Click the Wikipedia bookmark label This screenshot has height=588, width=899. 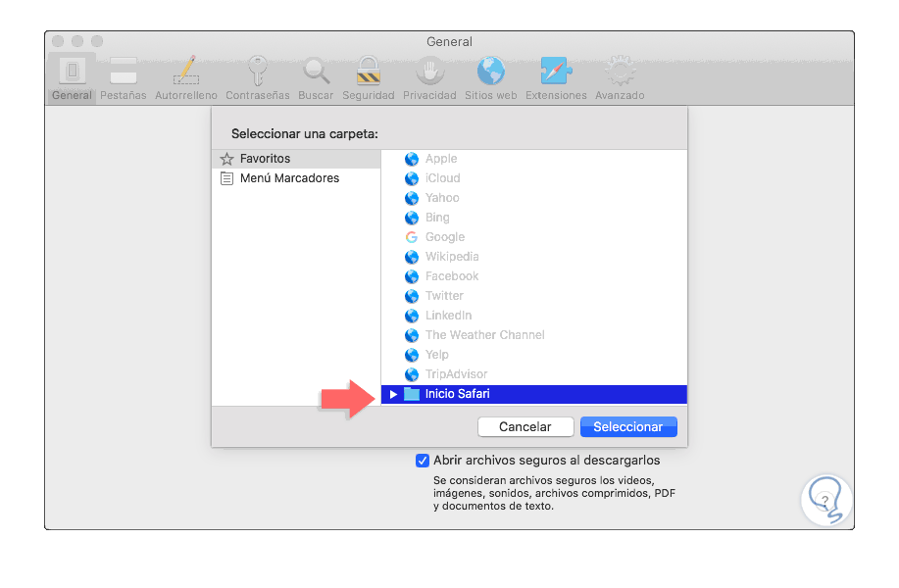[x=452, y=257]
